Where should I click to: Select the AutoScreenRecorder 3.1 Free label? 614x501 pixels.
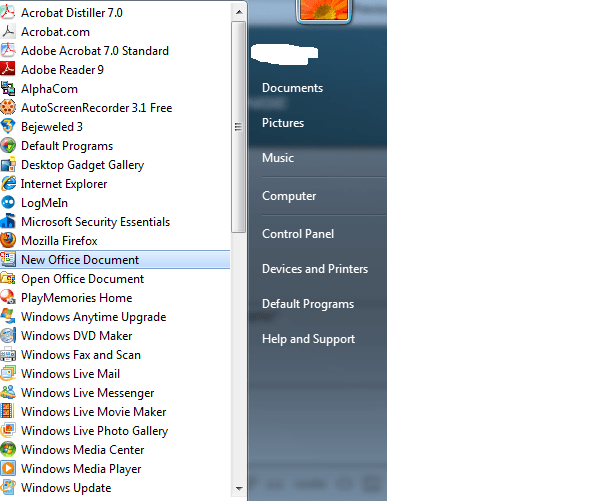(x=96, y=107)
